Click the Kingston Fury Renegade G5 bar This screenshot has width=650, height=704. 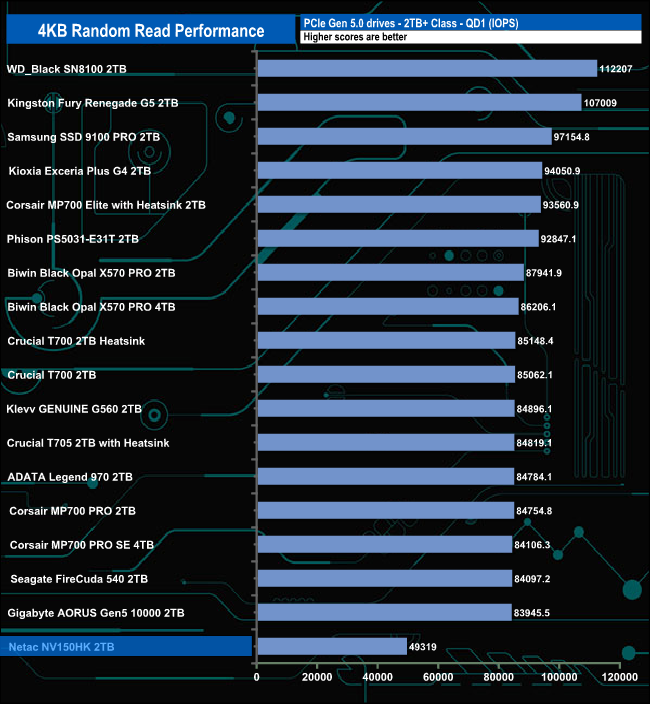[420, 103]
